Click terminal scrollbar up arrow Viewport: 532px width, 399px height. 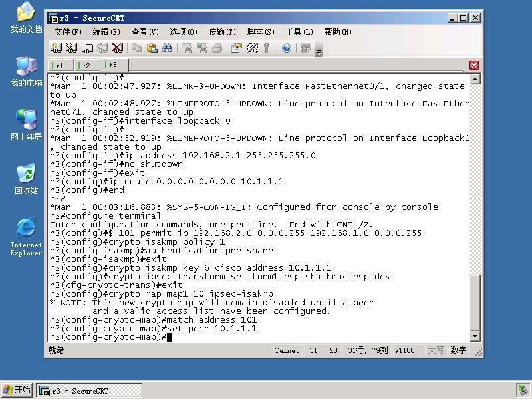tap(475, 79)
